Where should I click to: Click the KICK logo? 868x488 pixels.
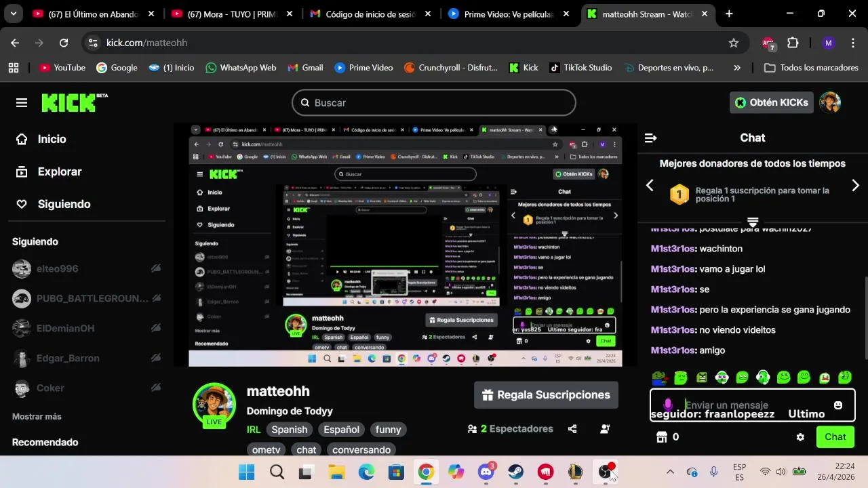point(75,102)
